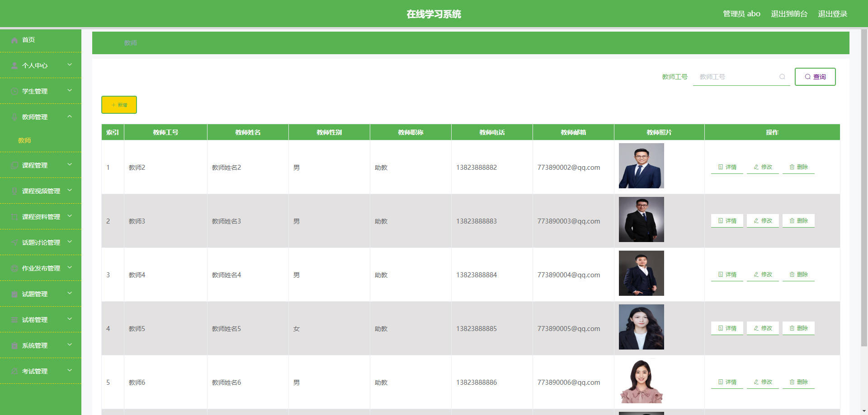Viewport: 868px width, 415px height.
Task: Open the 系统管理 menu
Action: (41, 345)
